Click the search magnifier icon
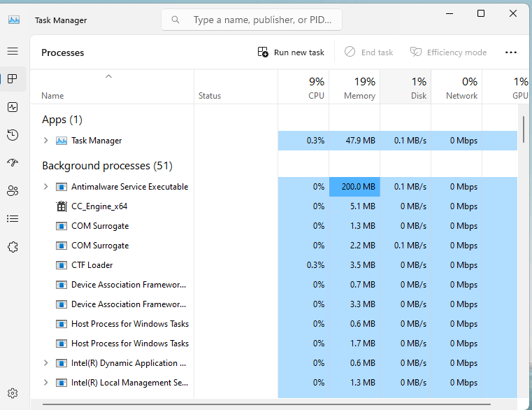 (x=175, y=20)
